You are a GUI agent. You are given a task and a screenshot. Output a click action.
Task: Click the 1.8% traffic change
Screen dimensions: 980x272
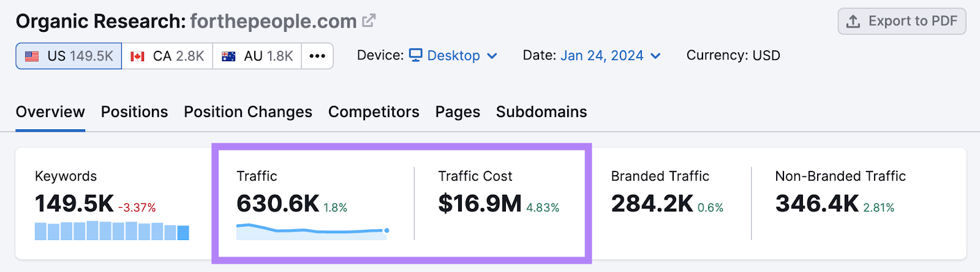pyautogui.click(x=335, y=208)
